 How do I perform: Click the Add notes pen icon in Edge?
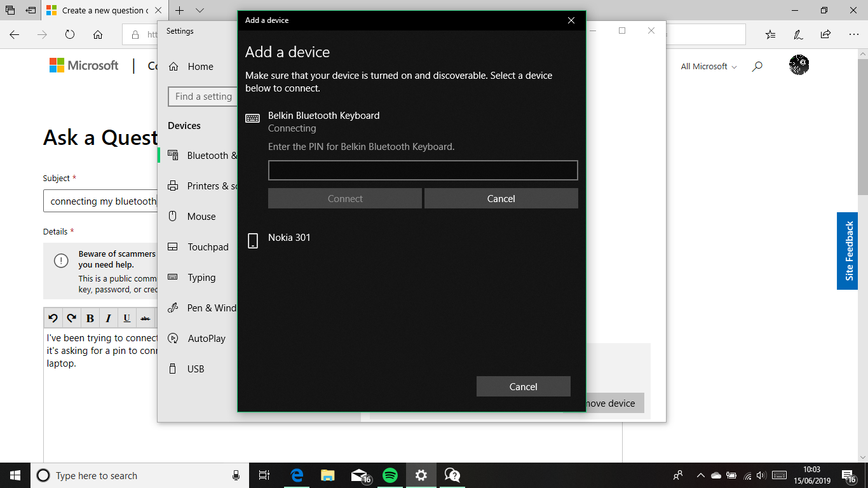coord(798,35)
